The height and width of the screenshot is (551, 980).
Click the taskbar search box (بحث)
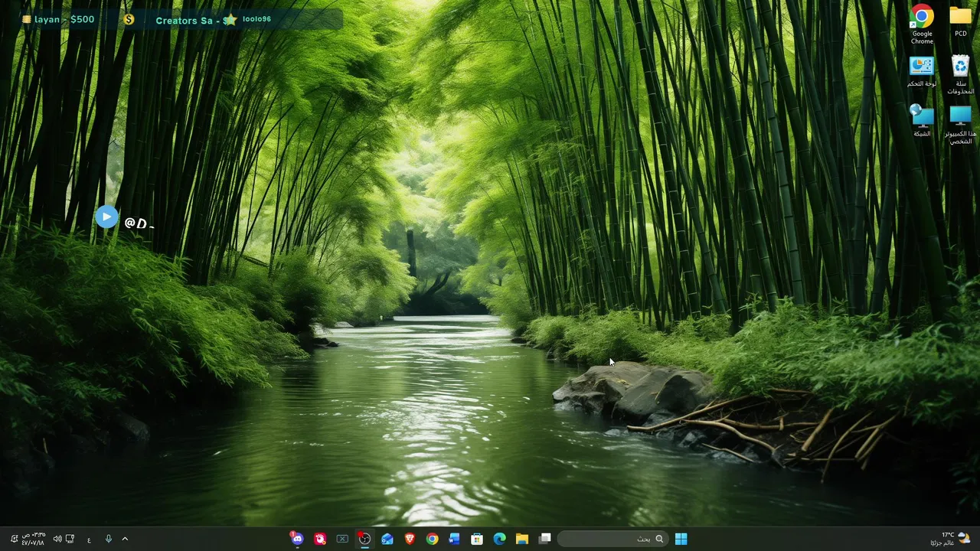tap(612, 539)
